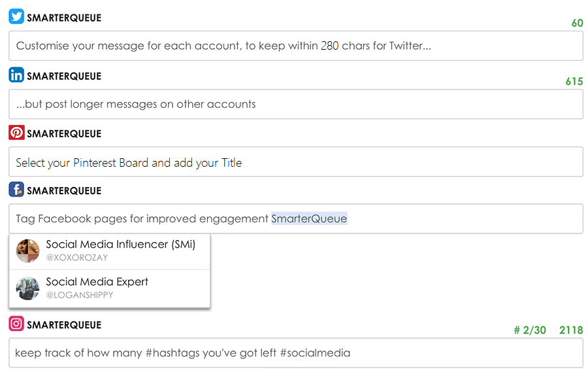
Task: Click the hashtag counter # 2/30
Action: coord(530,330)
